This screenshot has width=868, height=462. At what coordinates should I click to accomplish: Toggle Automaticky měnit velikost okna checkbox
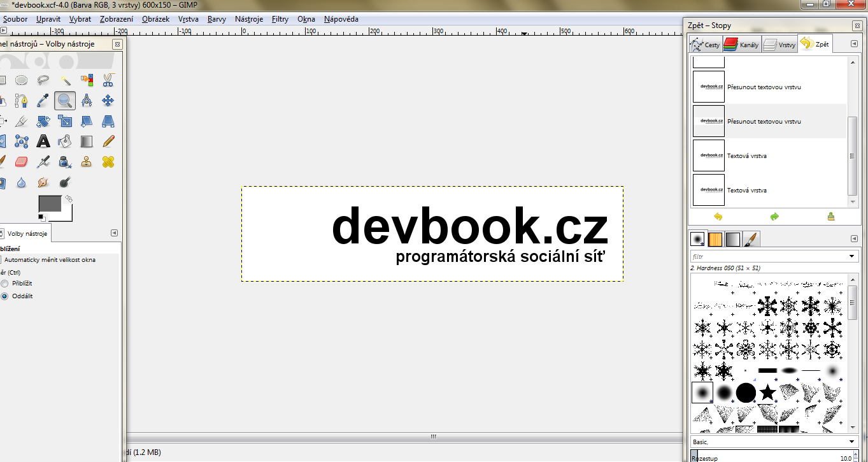tap(1, 260)
